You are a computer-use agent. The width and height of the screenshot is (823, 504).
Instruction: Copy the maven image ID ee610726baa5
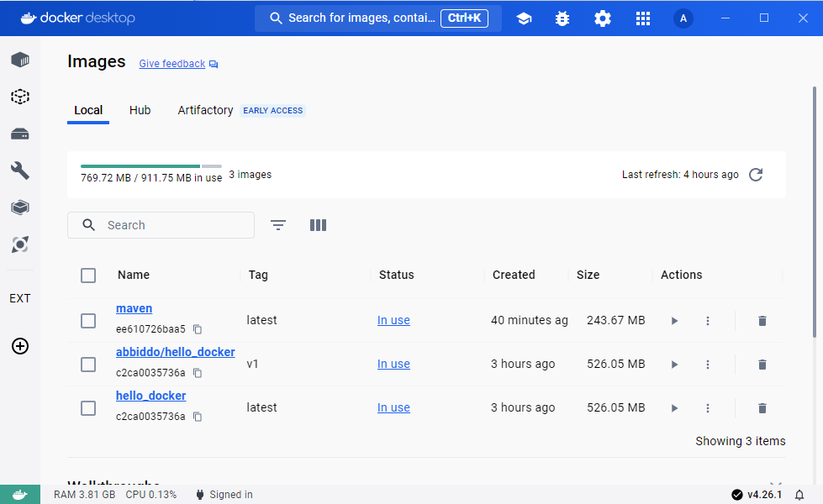click(198, 329)
